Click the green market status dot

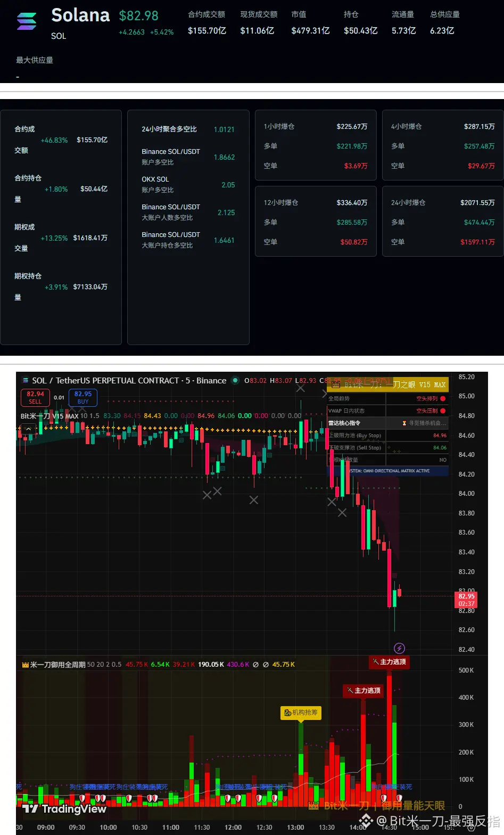[x=235, y=380]
